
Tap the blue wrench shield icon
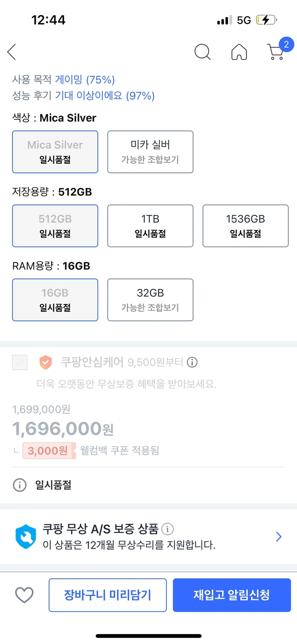click(x=26, y=537)
